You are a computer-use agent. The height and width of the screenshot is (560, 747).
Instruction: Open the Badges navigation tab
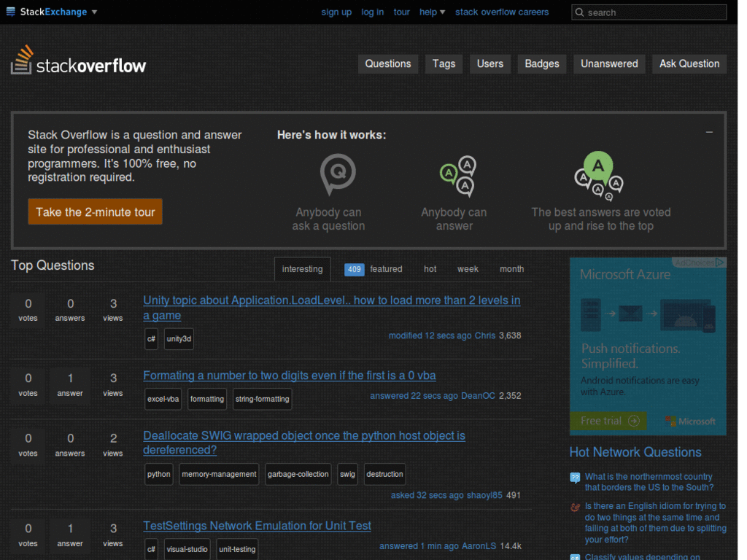click(542, 64)
